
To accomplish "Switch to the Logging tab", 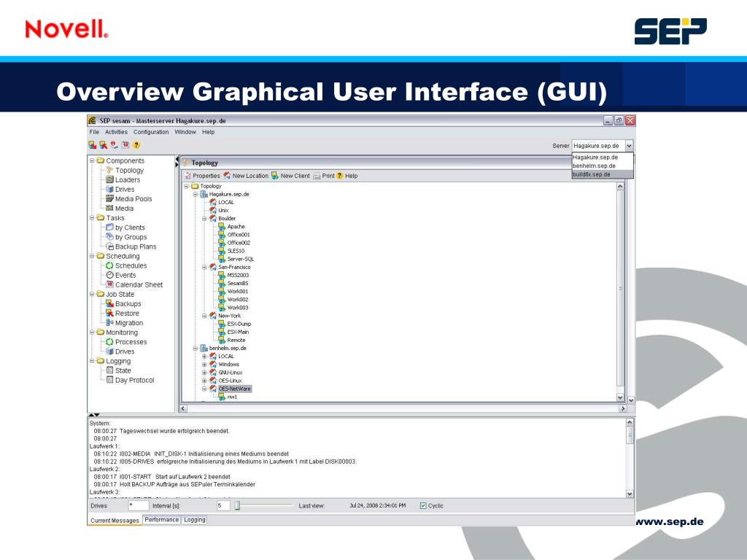I will [x=194, y=520].
